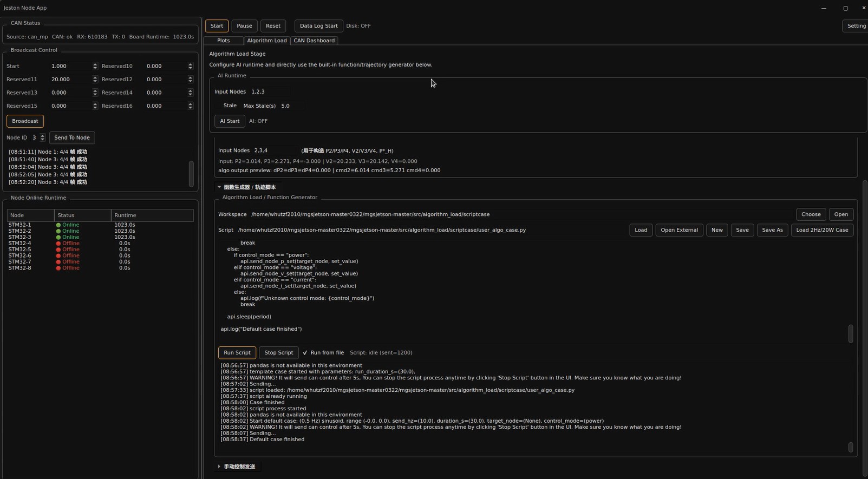Click the red status dot for STM32-8
868x479 pixels.
pyautogui.click(x=58, y=268)
